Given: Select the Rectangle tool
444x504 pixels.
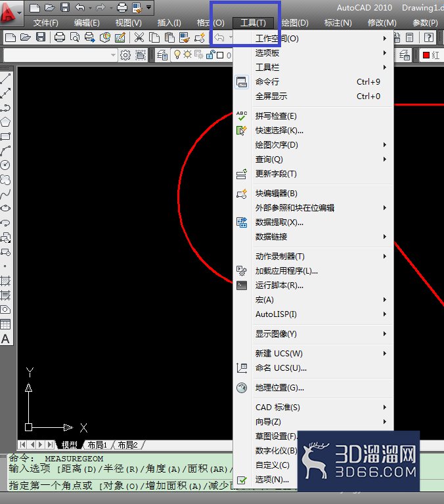Looking at the screenshot, I should coord(5,136).
